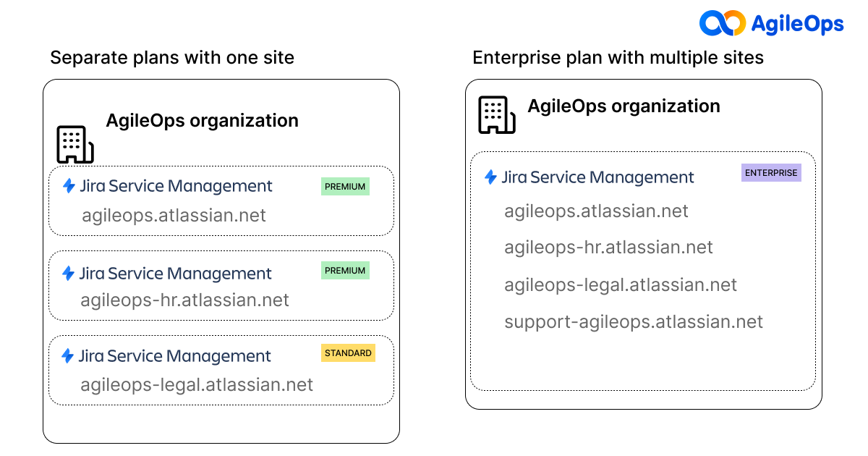Screen dimensions: 868x456
Task: Open support-agileops.atlassian.net site link
Action: [x=634, y=321]
